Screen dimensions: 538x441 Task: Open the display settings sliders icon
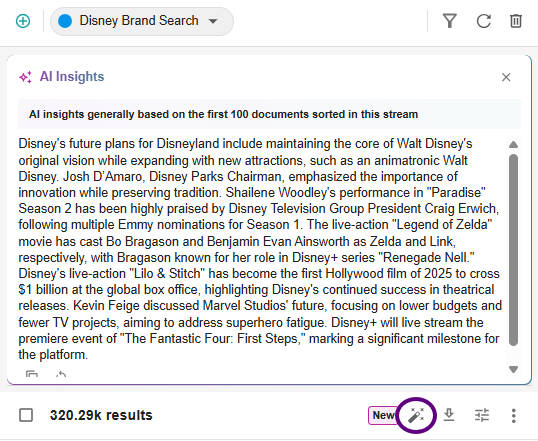click(x=482, y=415)
